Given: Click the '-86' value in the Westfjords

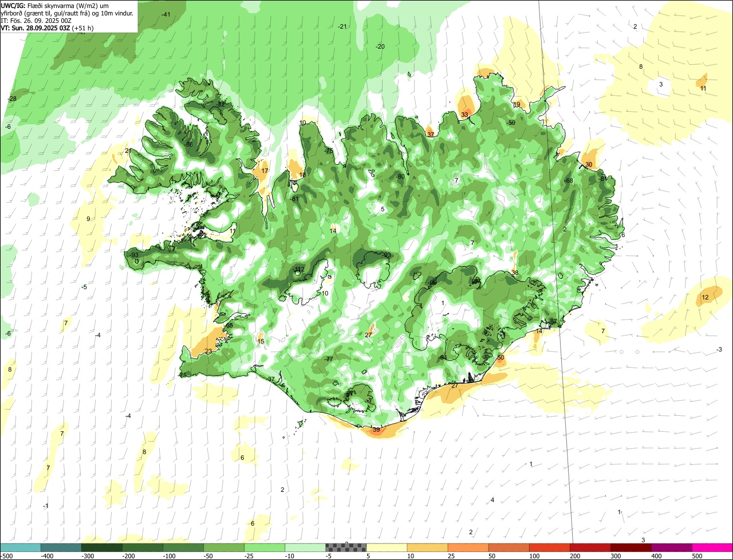Looking at the screenshot, I should point(188,144).
